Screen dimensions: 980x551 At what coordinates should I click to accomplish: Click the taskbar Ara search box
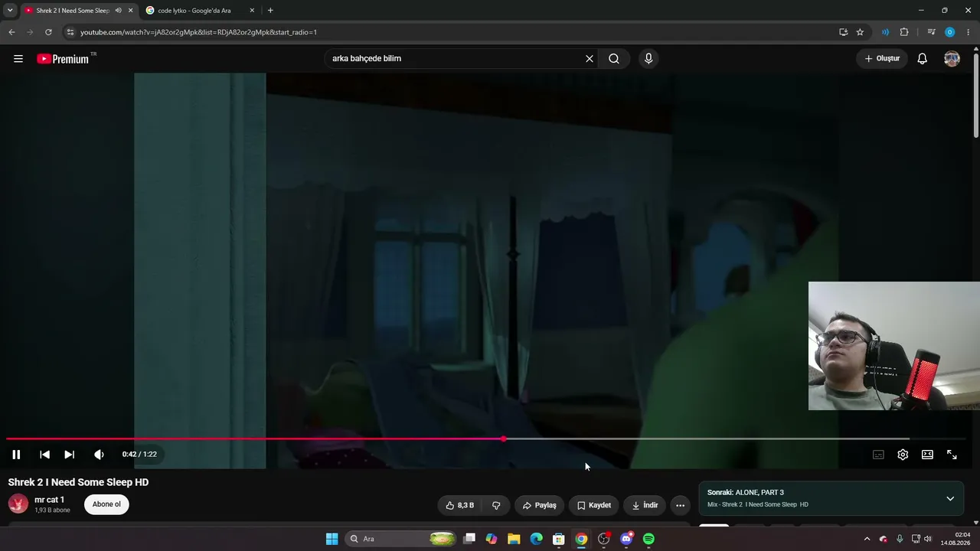402,539
